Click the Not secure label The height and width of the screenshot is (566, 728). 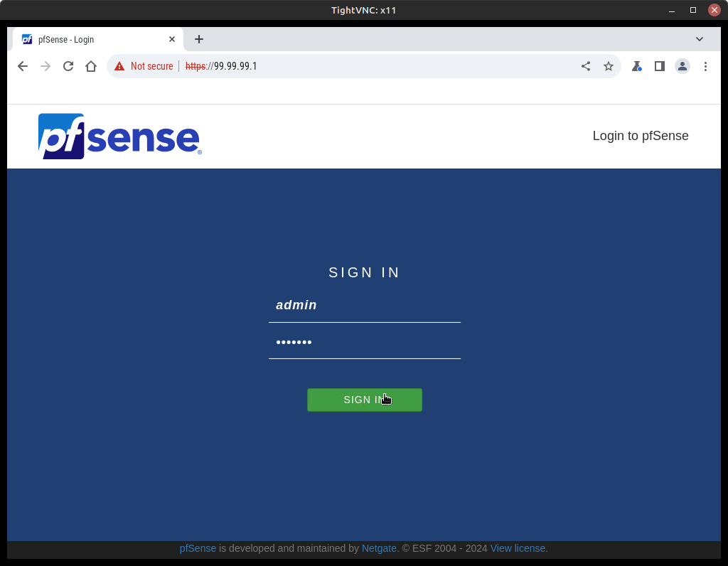[x=152, y=66]
